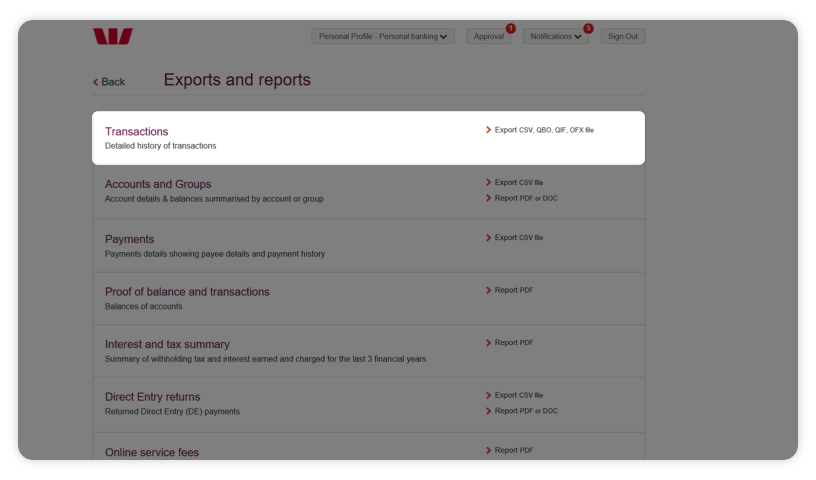Open Report PDF or DOC for Direct Entry returns
The height and width of the screenshot is (480, 816).
point(526,411)
